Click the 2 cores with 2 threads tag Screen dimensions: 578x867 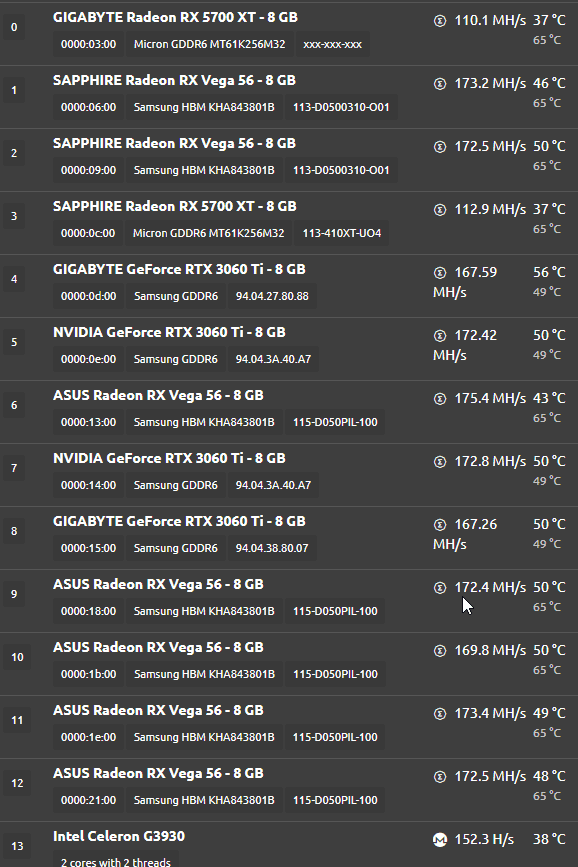click(116, 860)
